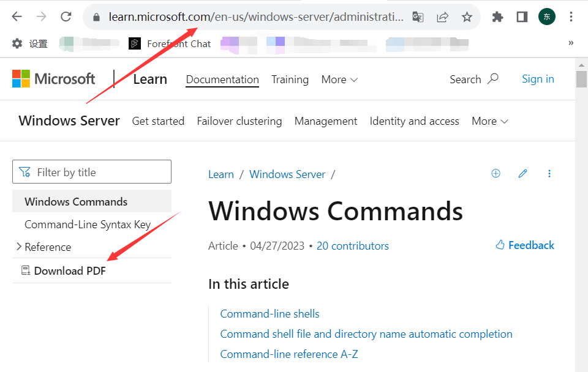This screenshot has height=372, width=588.
Task: Expand the Reference tree node
Action: (19, 247)
